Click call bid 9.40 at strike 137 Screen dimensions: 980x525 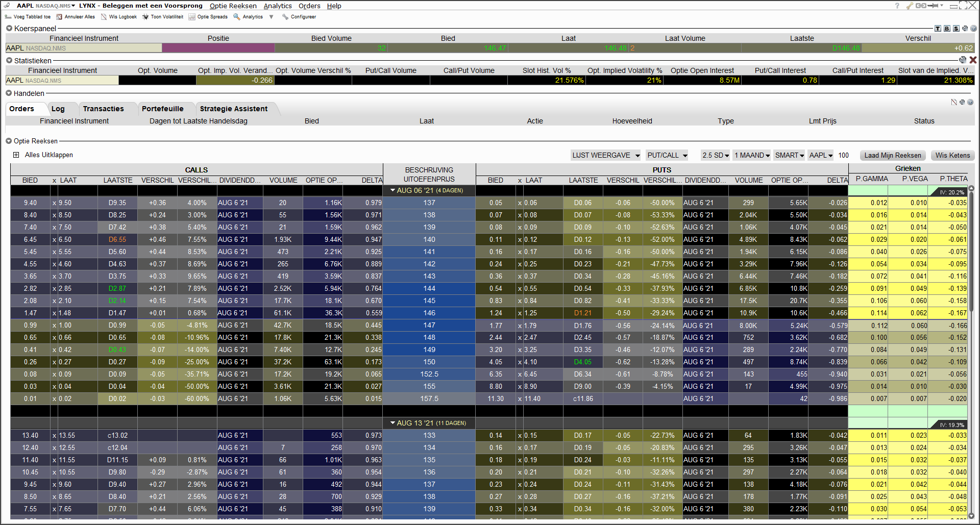click(30, 203)
